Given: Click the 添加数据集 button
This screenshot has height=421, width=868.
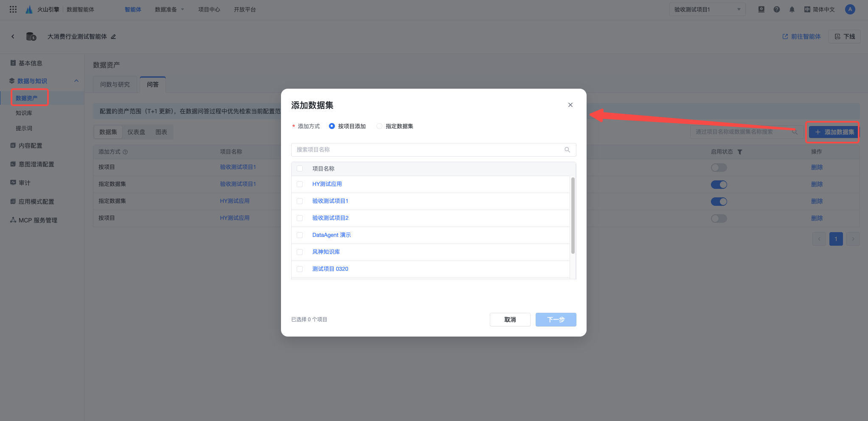Looking at the screenshot, I should click(x=834, y=132).
